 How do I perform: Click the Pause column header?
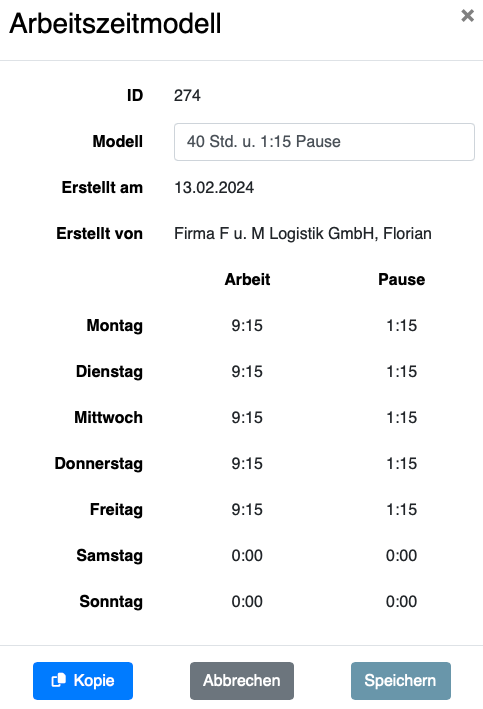pos(402,279)
